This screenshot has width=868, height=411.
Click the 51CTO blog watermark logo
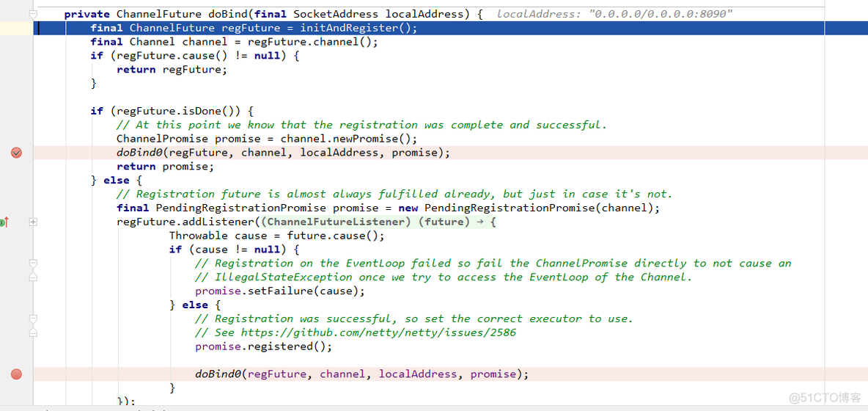[825, 397]
